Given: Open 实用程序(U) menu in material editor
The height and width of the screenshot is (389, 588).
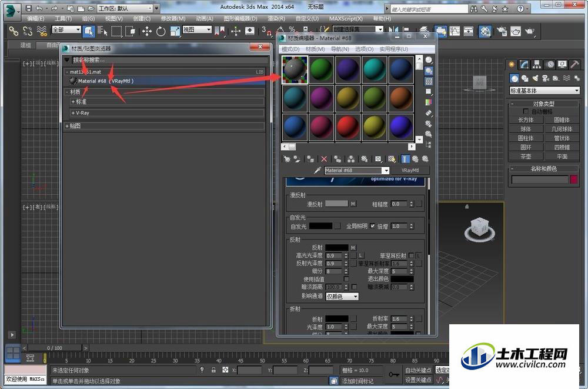Looking at the screenshot, I should coord(393,49).
